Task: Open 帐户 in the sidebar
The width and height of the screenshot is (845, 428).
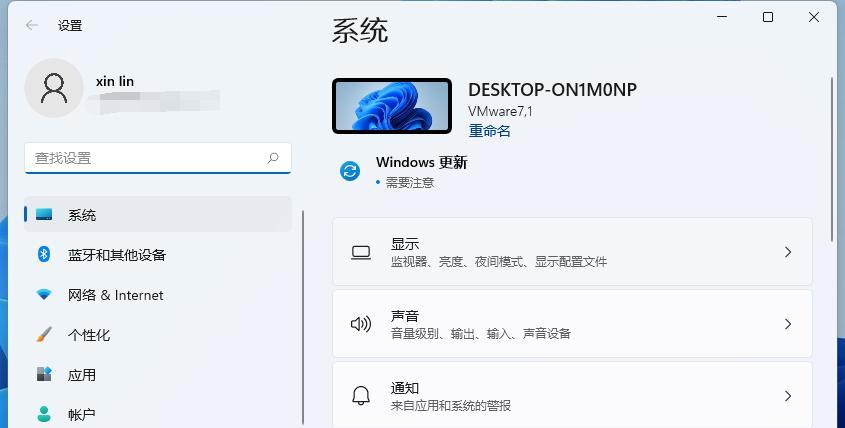Action: click(x=158, y=414)
